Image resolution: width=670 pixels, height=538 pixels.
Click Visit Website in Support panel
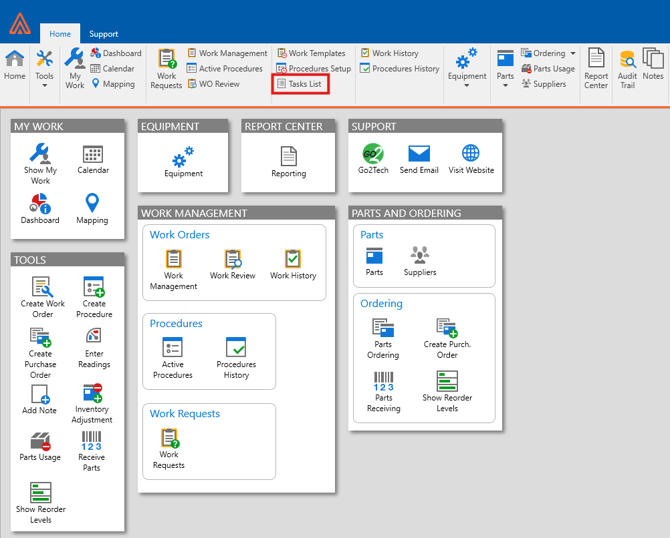point(470,155)
